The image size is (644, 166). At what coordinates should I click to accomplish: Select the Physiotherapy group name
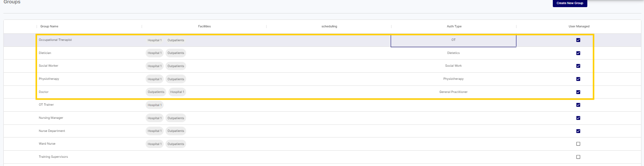[49, 79]
